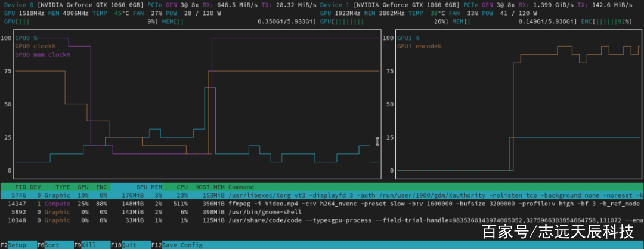This screenshot has height=249, width=644.
Task: Click the HOST MEM column header
Action: click(210, 187)
